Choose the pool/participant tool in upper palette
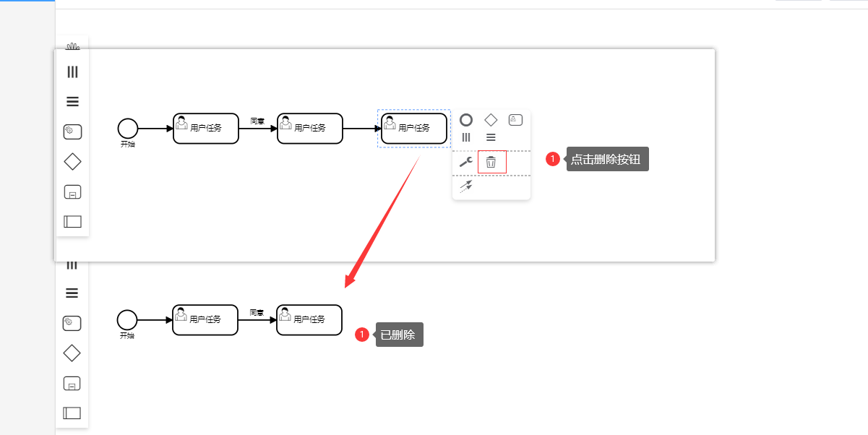The height and width of the screenshot is (435, 868). pyautogui.click(x=72, y=222)
